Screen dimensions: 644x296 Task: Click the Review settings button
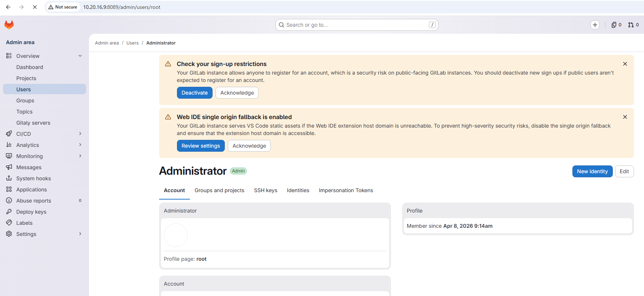click(201, 146)
